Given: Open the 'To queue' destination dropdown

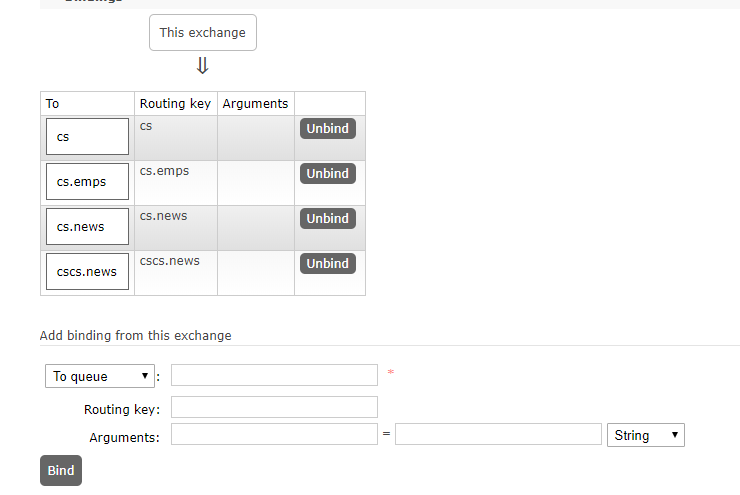Looking at the screenshot, I should click(100, 376).
